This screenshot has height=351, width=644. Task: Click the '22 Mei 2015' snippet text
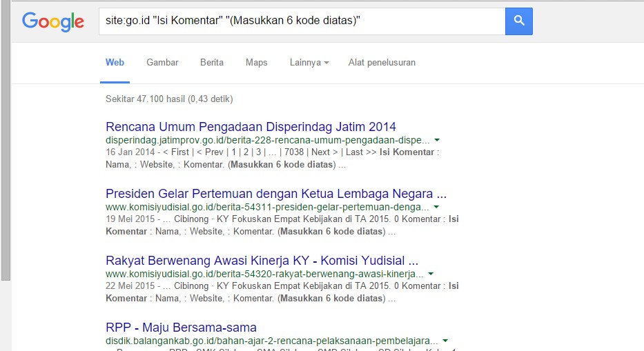click(x=130, y=285)
